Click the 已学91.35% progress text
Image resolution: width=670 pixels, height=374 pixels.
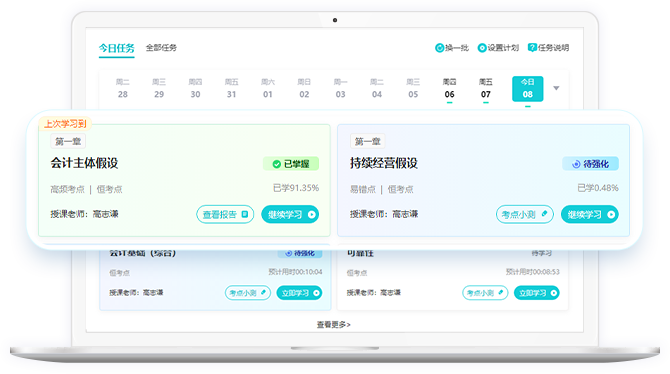pyautogui.click(x=296, y=188)
